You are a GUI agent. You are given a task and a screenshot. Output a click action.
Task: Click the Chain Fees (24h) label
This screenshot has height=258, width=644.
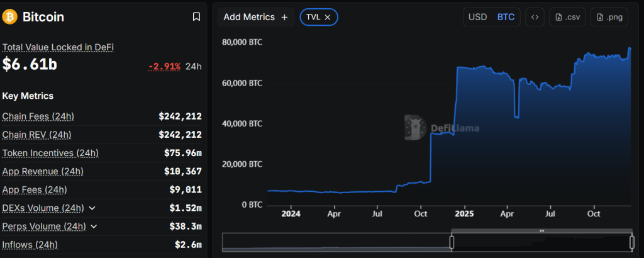coord(38,116)
